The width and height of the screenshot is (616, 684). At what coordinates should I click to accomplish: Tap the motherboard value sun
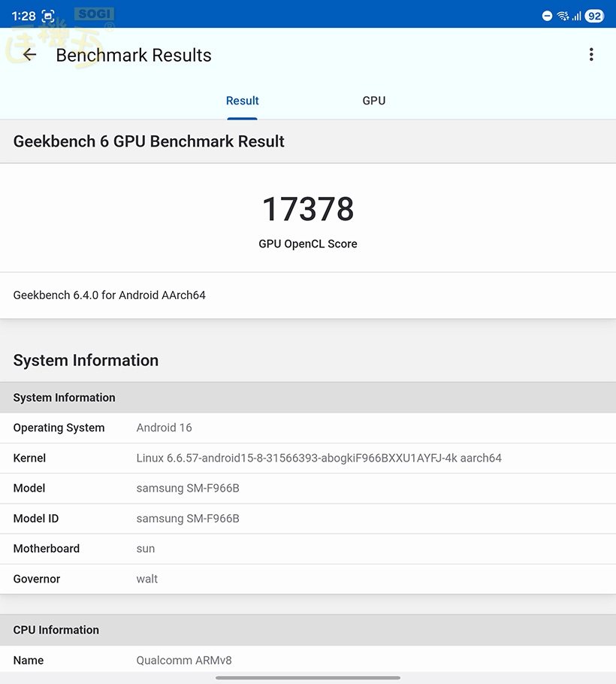(146, 549)
